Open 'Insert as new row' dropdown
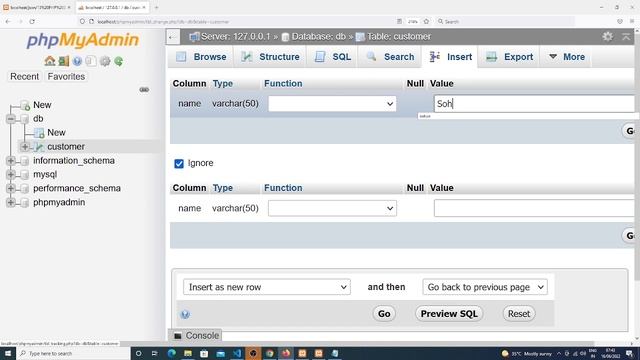The width and height of the screenshot is (640, 360). click(x=267, y=287)
